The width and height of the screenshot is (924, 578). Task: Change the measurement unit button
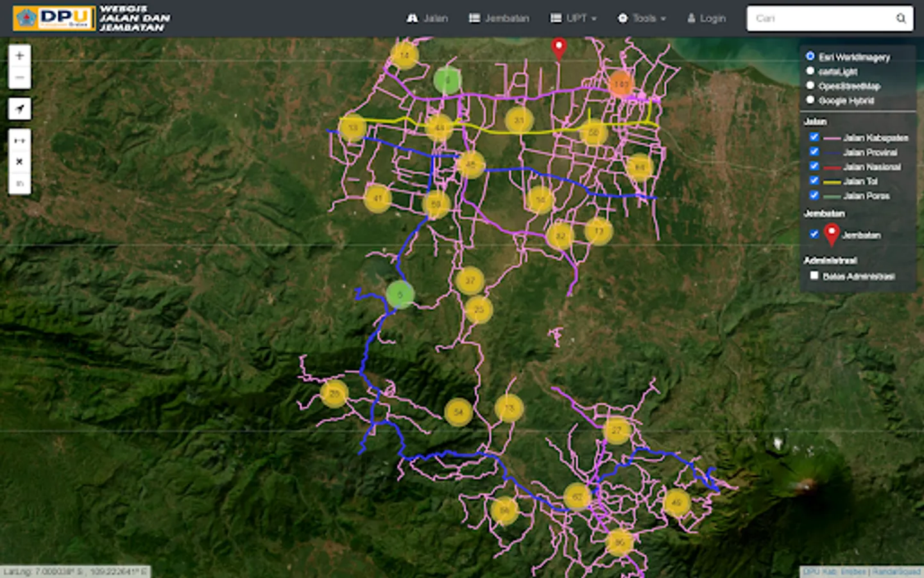point(20,183)
